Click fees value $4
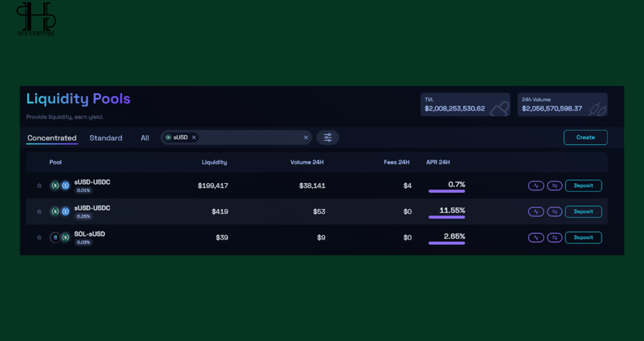Viewport: 644px width, 341px height. pyautogui.click(x=408, y=186)
